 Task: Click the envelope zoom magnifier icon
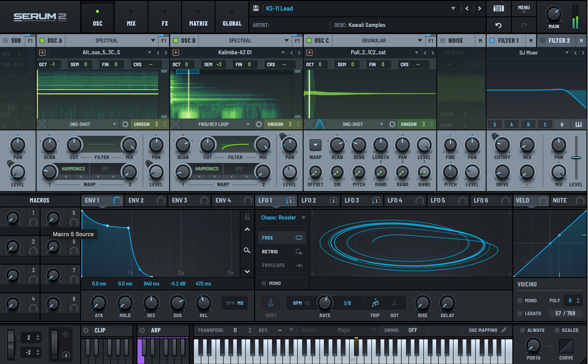coord(247,250)
